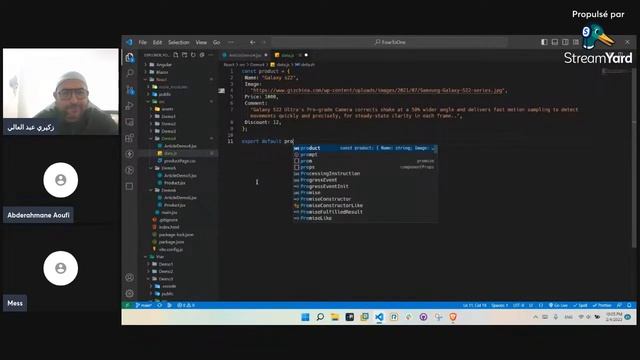
Task: Toggle the bottom panel layout icon
Action: 555,42
